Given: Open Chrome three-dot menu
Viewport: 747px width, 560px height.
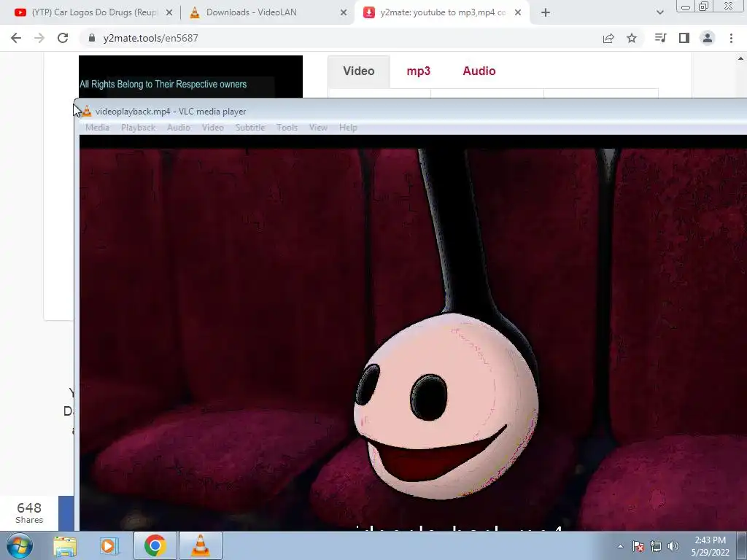Looking at the screenshot, I should [731, 38].
